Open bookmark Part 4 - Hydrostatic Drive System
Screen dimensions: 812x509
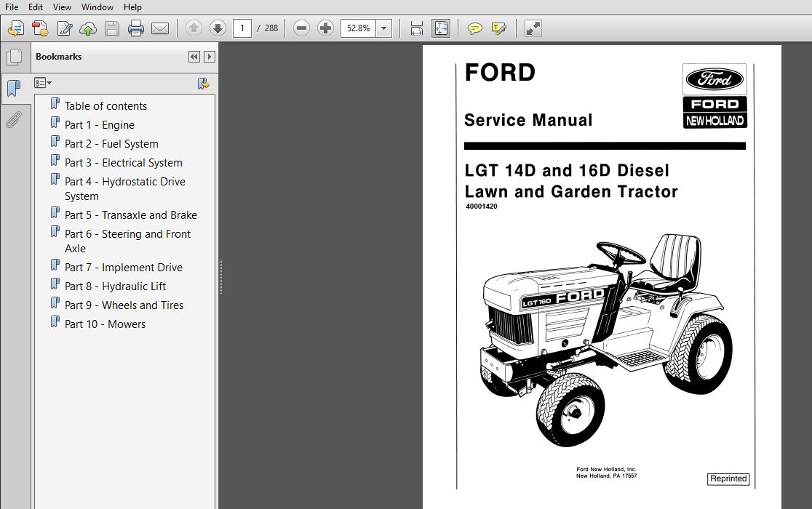[x=125, y=189]
